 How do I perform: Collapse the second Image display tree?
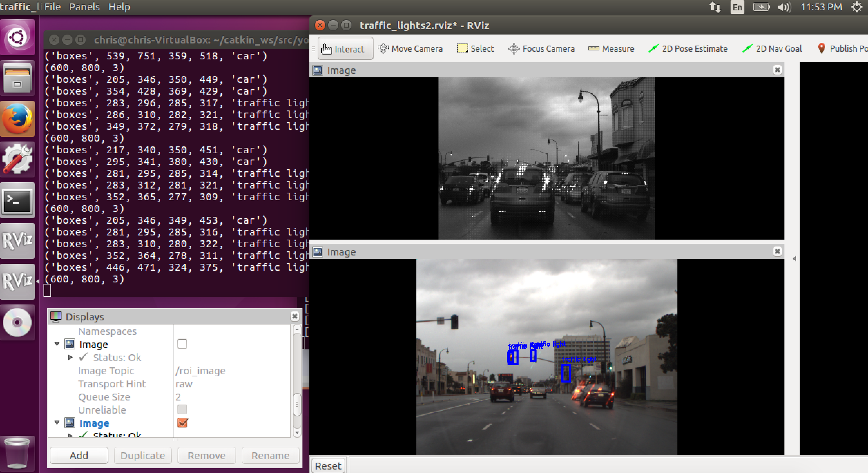tap(57, 423)
